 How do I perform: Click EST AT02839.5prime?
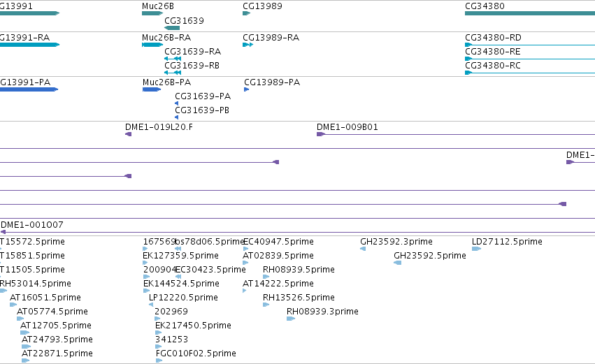(x=278, y=256)
